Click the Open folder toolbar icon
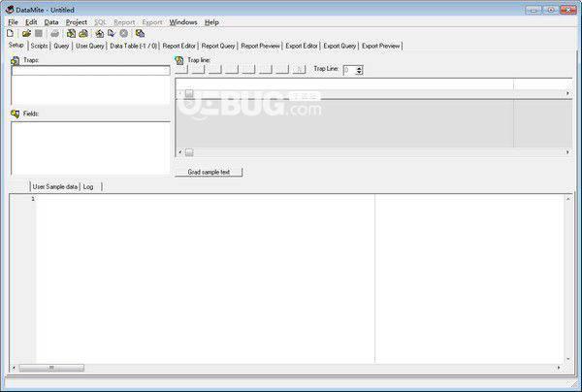Viewport: 582px width, 392px height. click(x=26, y=33)
